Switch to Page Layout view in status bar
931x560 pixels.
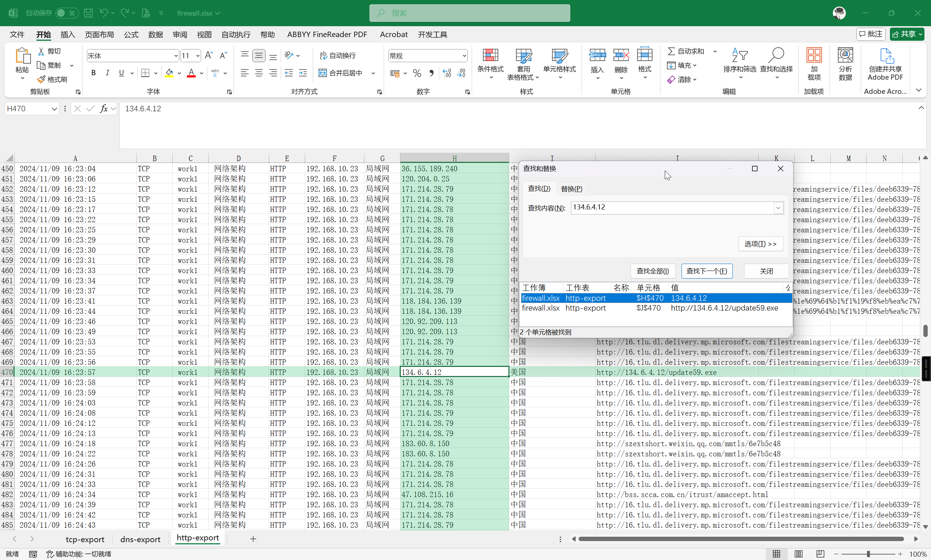[x=798, y=553]
